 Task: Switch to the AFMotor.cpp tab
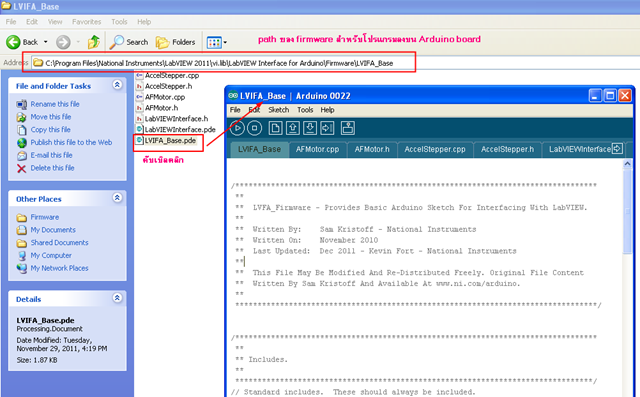(x=318, y=149)
